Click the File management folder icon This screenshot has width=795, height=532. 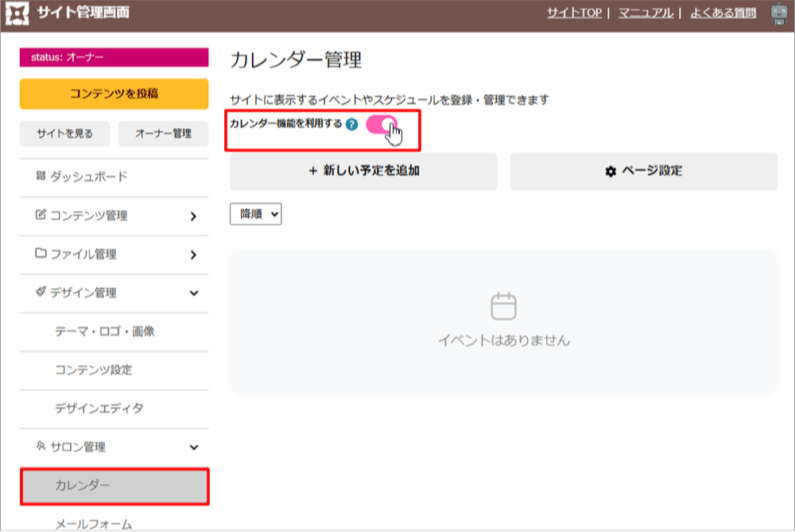41,254
